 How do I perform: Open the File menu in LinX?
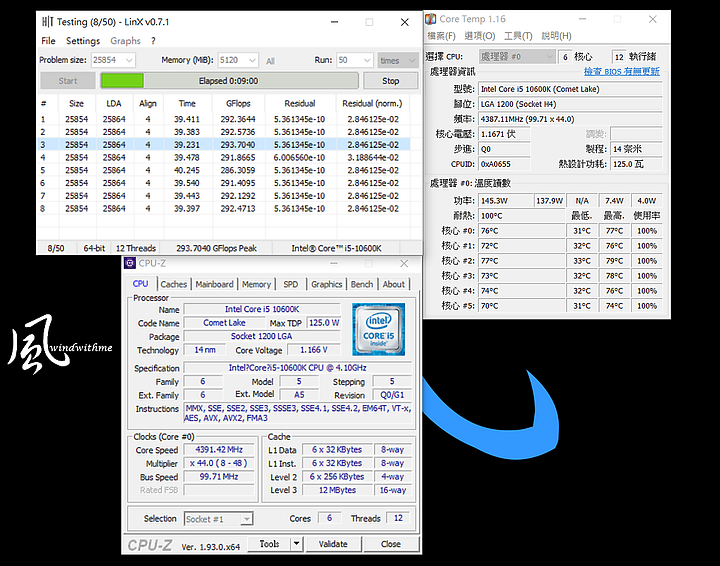click(48, 41)
